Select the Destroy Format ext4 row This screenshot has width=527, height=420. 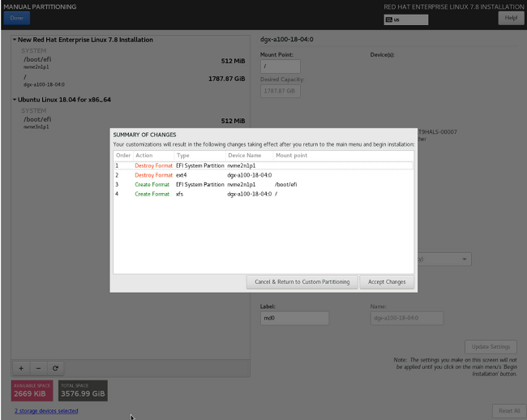[x=263, y=174]
